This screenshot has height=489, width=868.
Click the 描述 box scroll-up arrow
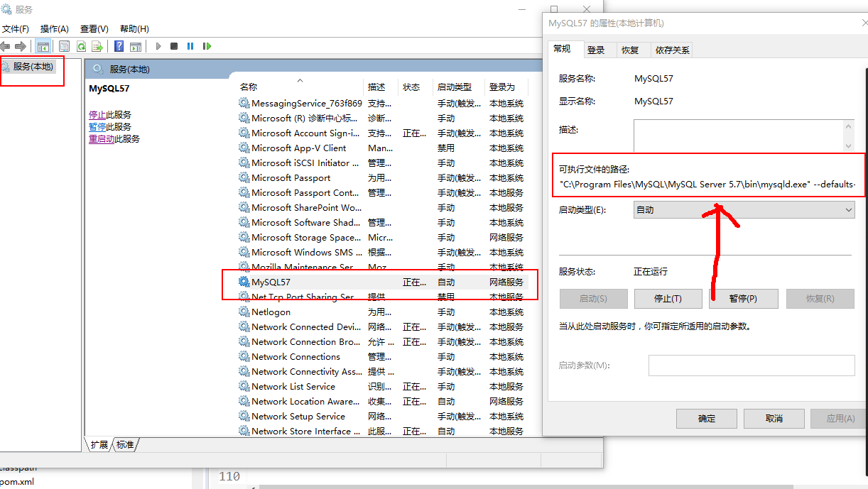point(848,126)
